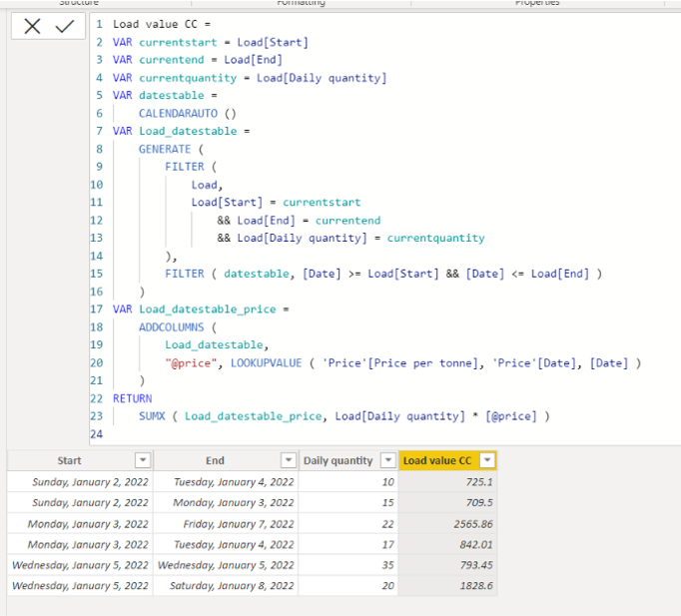681x616 pixels.
Task: Click 'VAR currentquantity' on line 4
Action: tap(175, 78)
